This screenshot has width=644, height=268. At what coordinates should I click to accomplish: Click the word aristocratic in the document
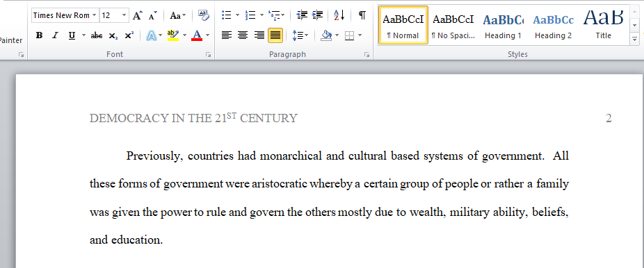coord(280,184)
